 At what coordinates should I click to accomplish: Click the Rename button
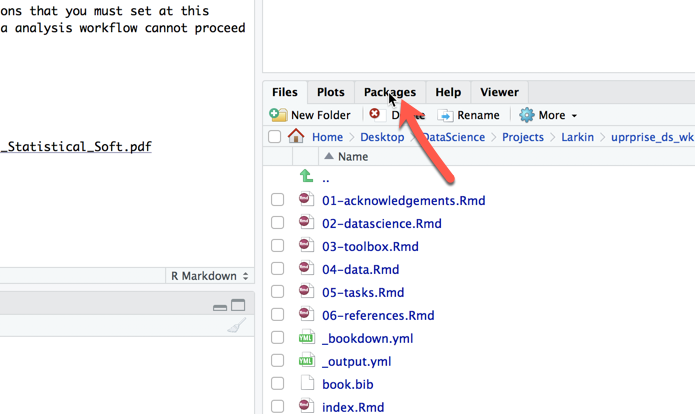(x=469, y=115)
